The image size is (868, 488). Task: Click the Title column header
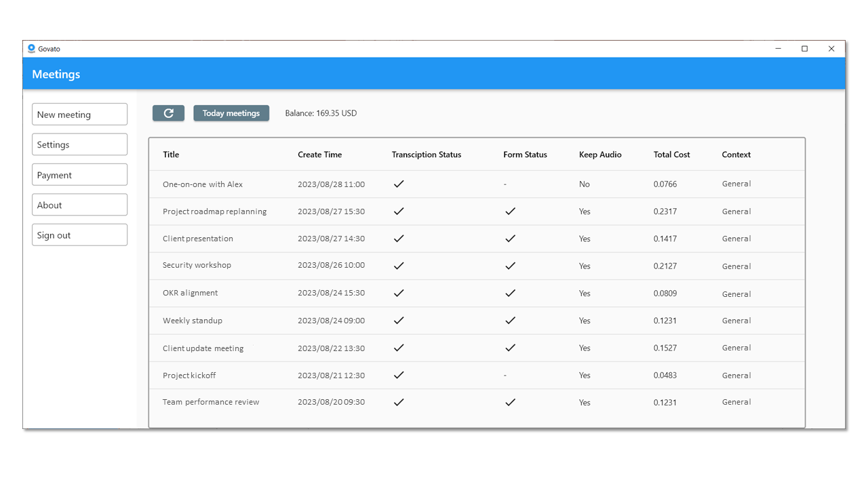[x=171, y=155]
